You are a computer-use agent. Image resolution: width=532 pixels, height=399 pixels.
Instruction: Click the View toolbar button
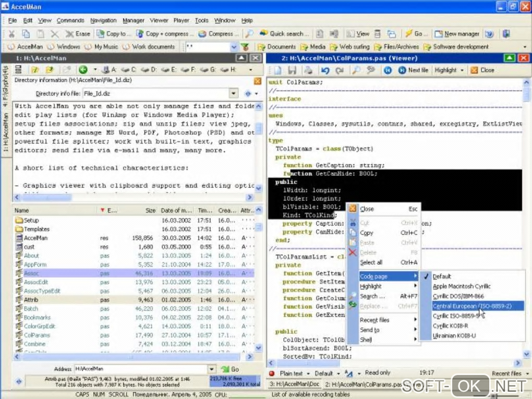click(x=358, y=33)
